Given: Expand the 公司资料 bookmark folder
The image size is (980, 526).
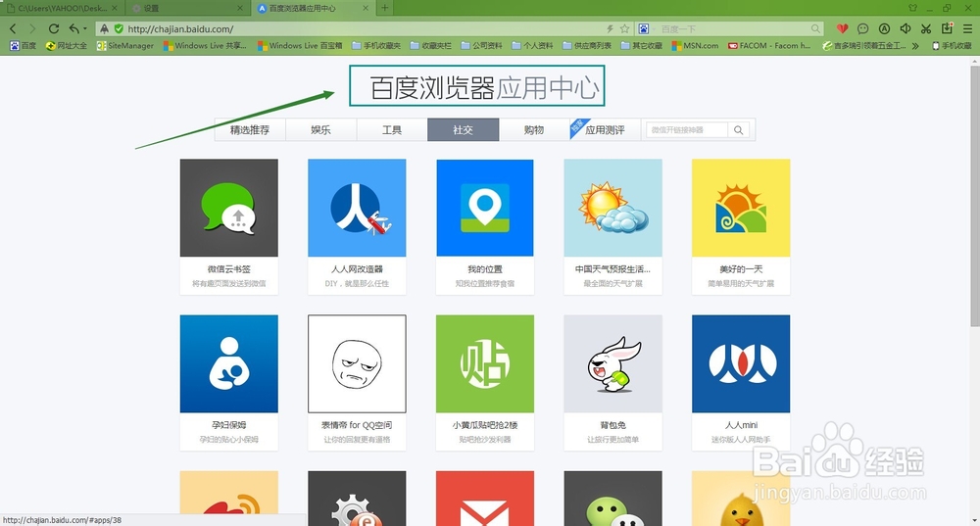Looking at the screenshot, I should (482, 46).
